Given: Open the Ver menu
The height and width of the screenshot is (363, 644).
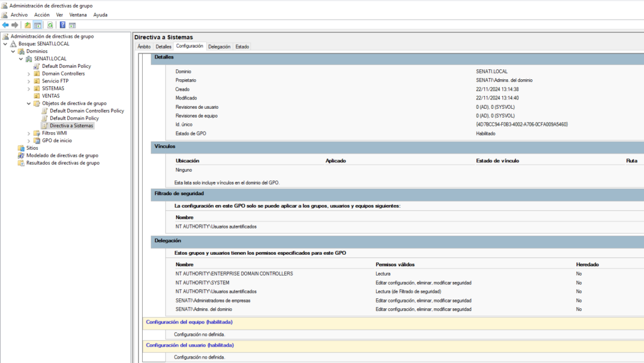Looking at the screenshot, I should pyautogui.click(x=60, y=14).
